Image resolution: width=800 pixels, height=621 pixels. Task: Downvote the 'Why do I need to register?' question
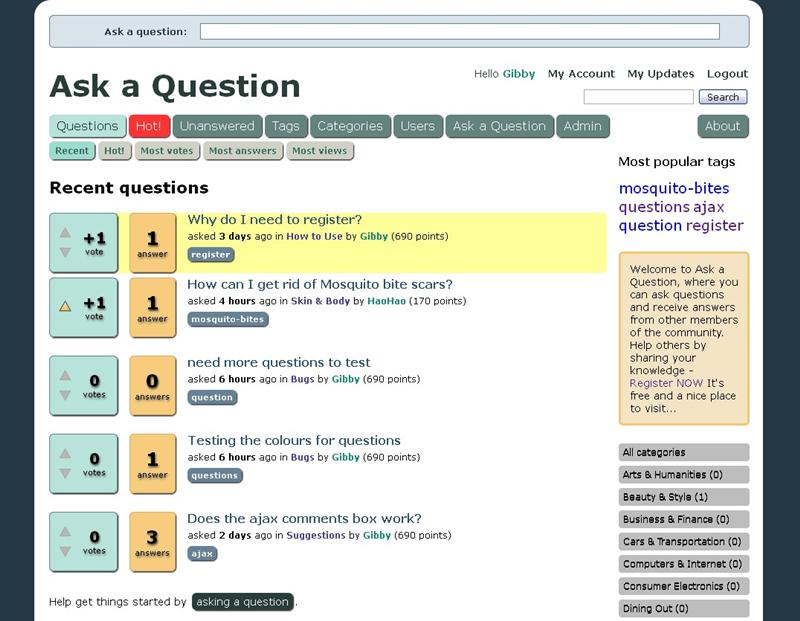click(x=65, y=252)
